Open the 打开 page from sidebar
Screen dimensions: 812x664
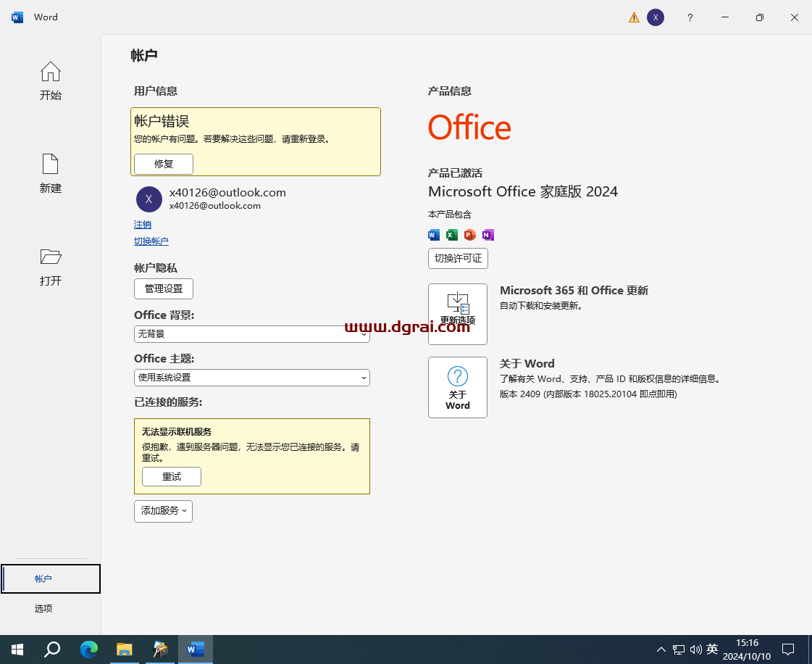pos(51,267)
